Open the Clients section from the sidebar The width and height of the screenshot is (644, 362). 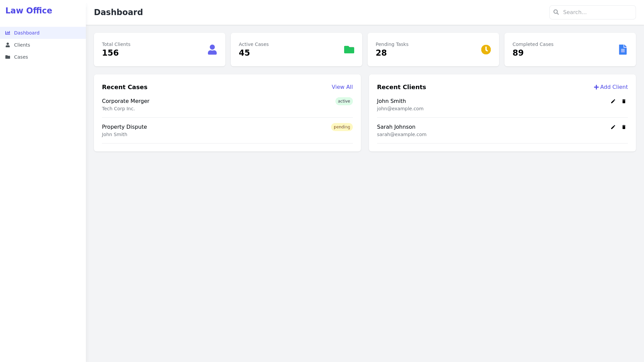pyautogui.click(x=22, y=45)
